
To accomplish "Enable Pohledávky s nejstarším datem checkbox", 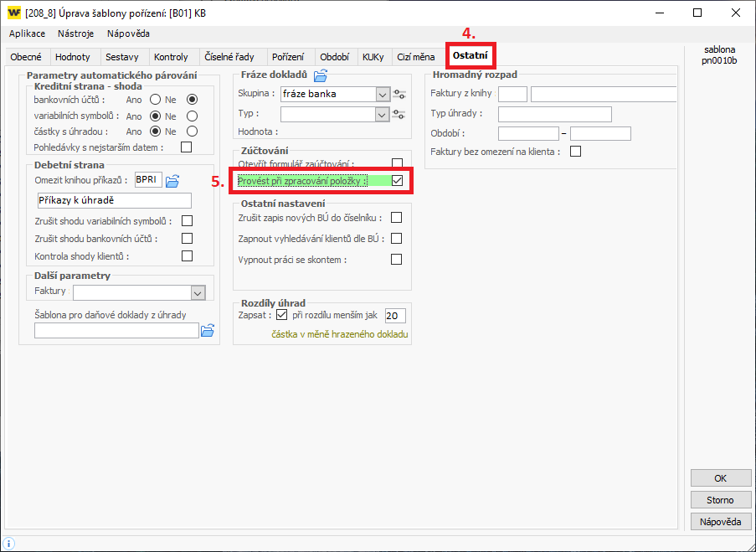I will pos(187,147).
